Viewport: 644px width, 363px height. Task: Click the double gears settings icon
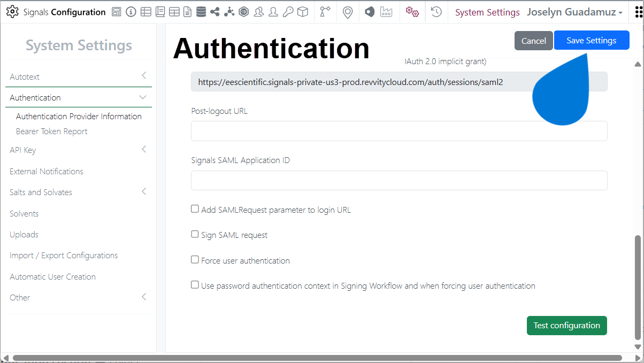click(412, 12)
